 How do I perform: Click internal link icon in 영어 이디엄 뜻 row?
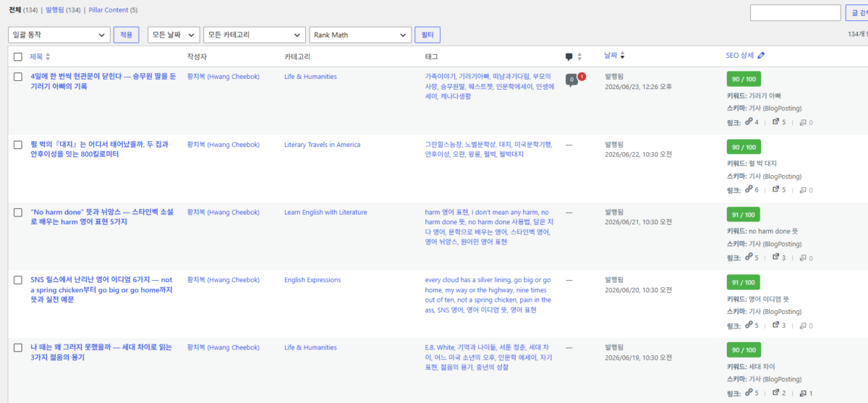point(749,325)
